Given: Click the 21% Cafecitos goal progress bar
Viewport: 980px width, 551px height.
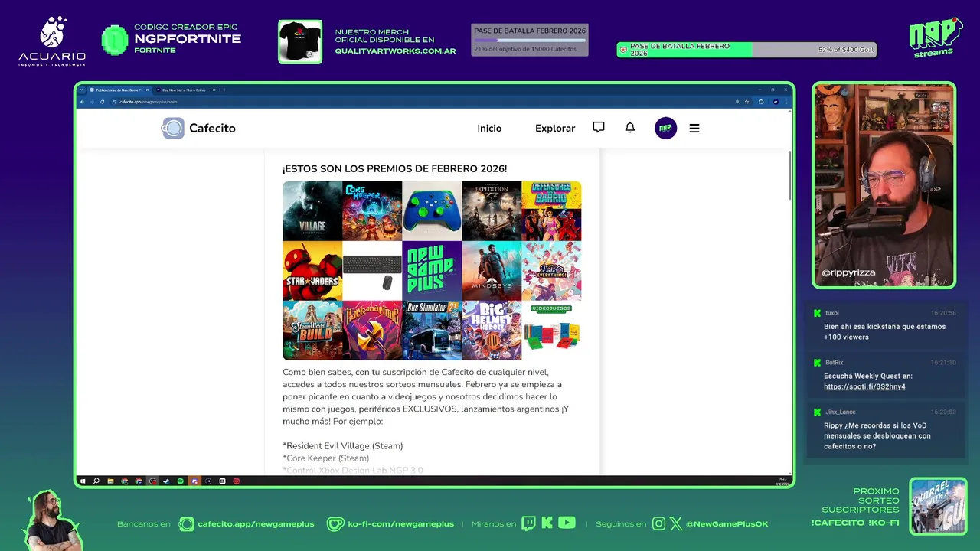Looking at the screenshot, I should tap(530, 40).
